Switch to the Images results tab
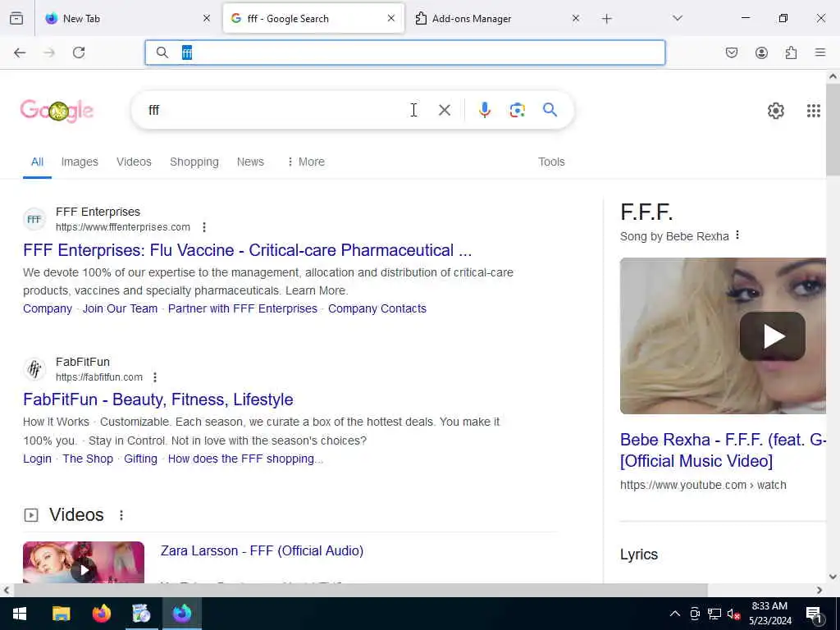Viewport: 840px width, 630px height. pos(80,162)
